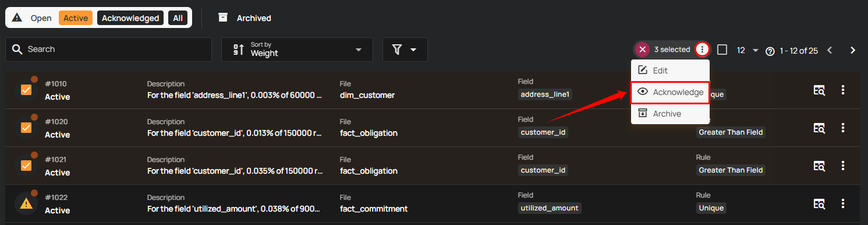Click the fact_commitment file name
The image size is (868, 225).
(x=374, y=209)
